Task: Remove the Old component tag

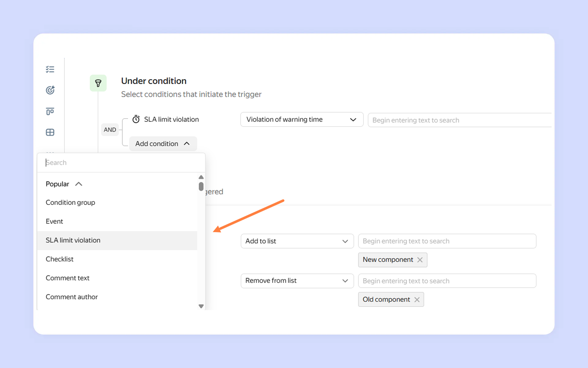Action: click(x=417, y=300)
